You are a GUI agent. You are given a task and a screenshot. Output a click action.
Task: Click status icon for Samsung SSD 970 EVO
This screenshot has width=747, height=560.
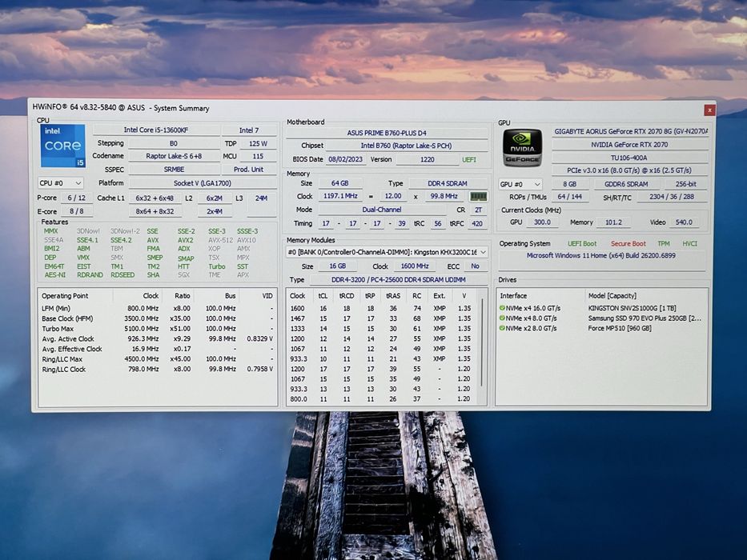502,318
